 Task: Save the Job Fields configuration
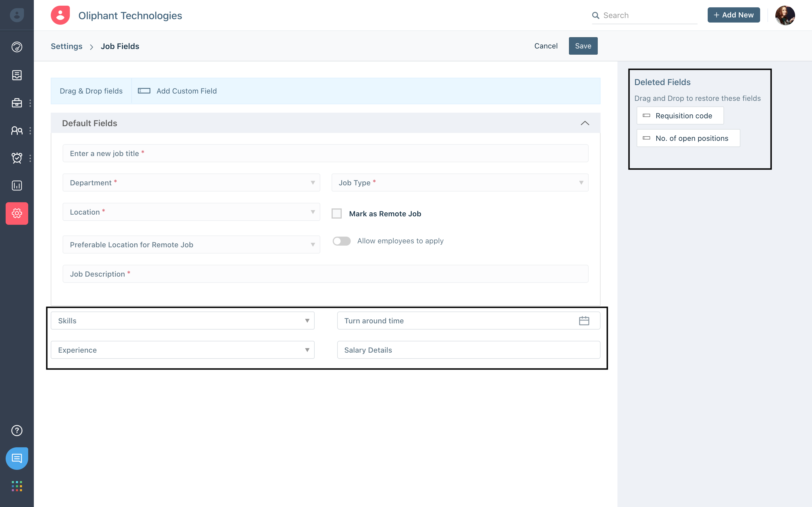tap(583, 46)
